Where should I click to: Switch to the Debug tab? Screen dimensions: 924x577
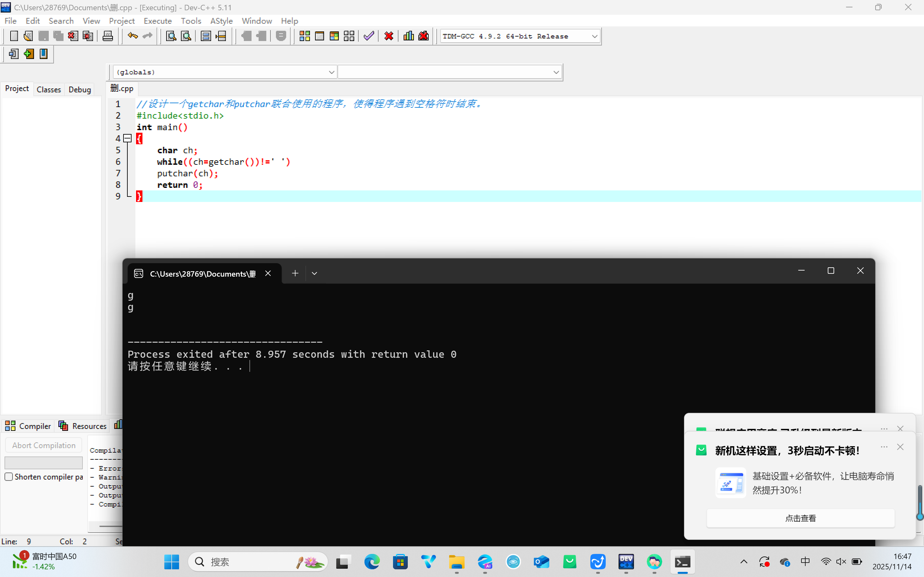point(80,89)
